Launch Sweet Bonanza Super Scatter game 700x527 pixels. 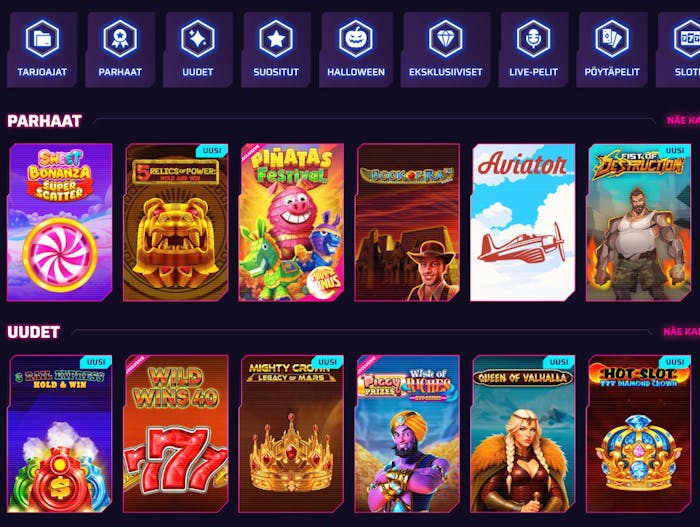[60, 222]
